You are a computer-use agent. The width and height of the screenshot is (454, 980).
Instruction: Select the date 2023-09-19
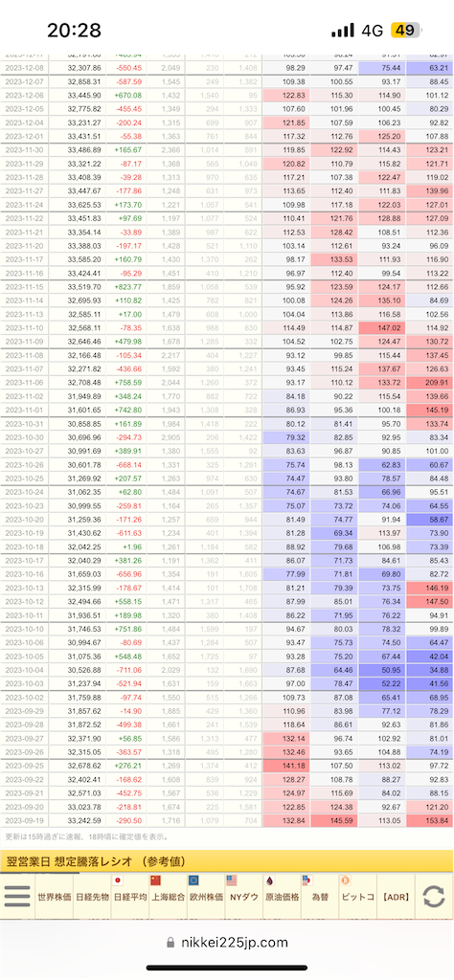(x=24, y=820)
